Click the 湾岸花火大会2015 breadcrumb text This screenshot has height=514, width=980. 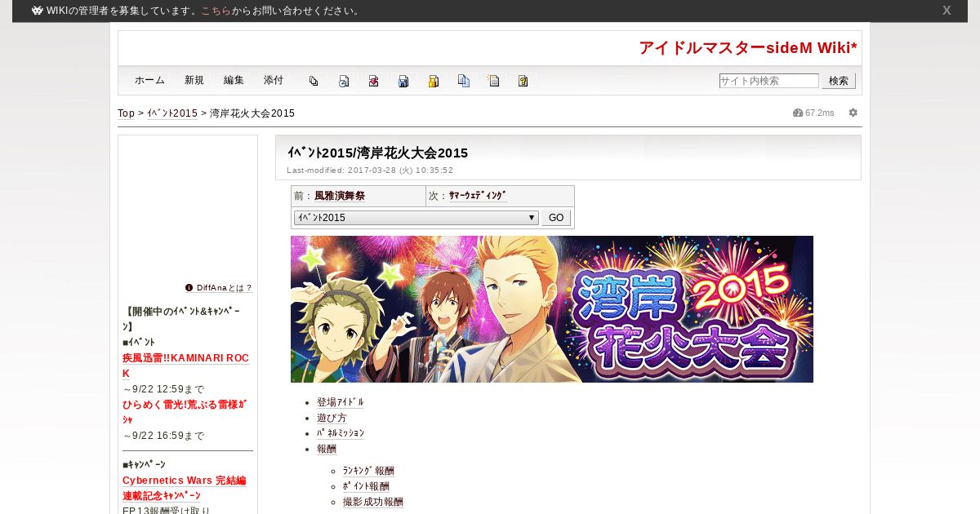click(252, 113)
